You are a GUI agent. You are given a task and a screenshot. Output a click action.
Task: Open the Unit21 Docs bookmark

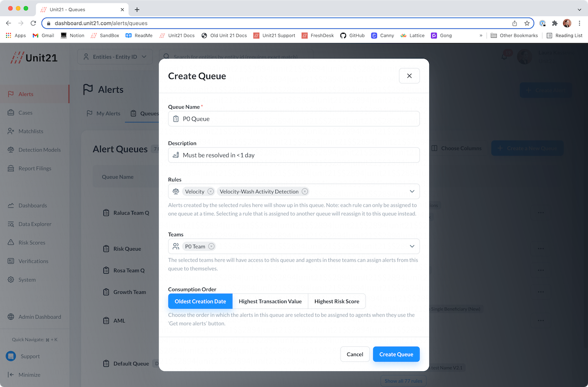click(x=176, y=35)
